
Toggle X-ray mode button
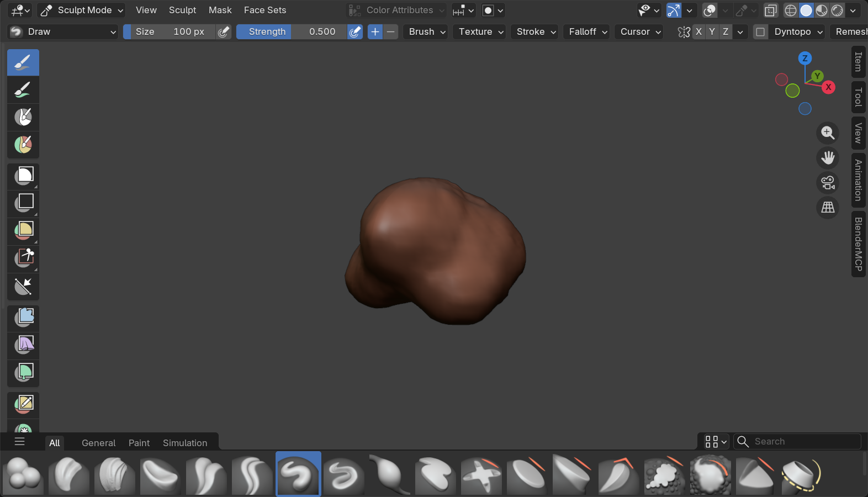[x=771, y=10]
